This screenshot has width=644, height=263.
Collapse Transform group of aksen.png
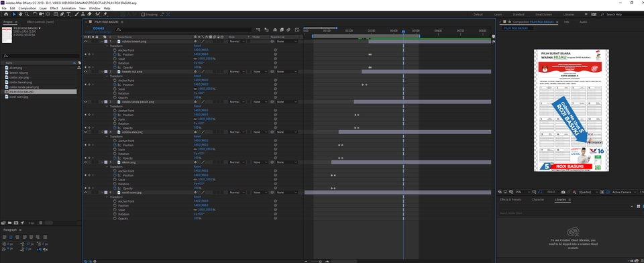coord(107,166)
